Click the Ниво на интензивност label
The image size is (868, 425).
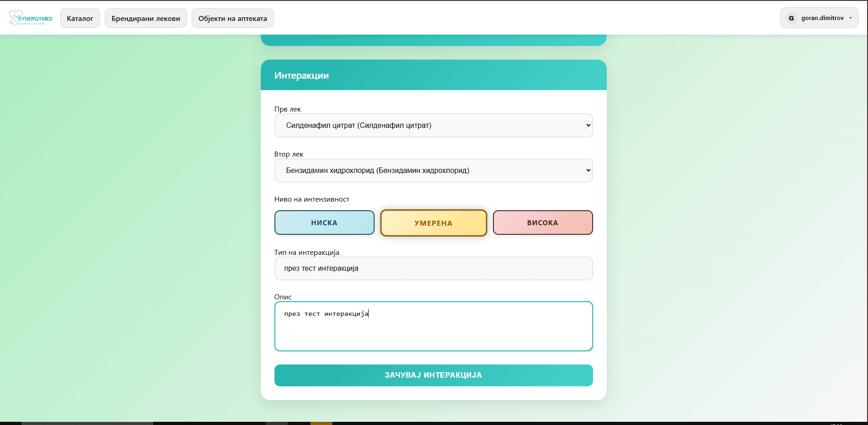(x=312, y=199)
